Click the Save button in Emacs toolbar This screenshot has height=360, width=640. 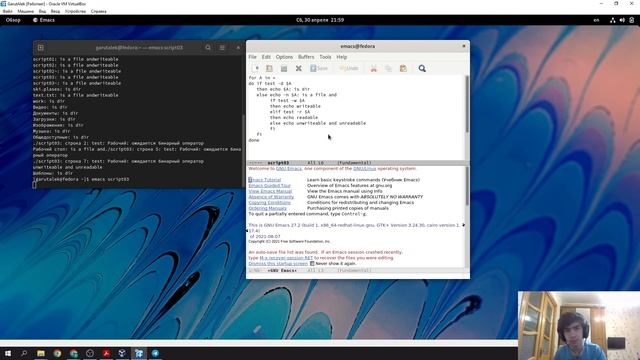pyautogui.click(x=319, y=68)
